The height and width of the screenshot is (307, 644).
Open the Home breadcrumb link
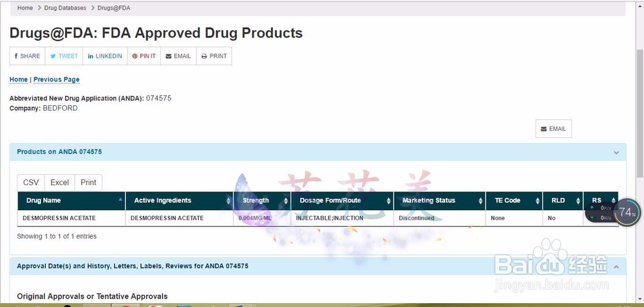tap(25, 8)
